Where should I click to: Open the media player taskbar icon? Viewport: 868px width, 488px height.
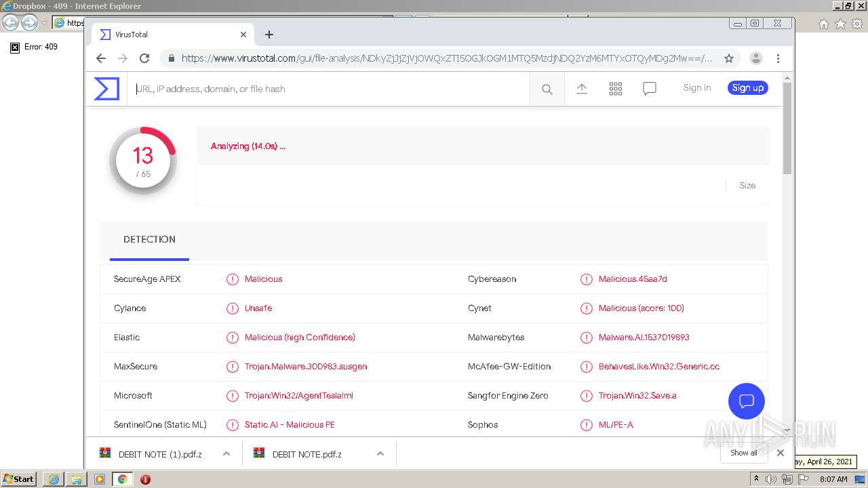pos(100,479)
